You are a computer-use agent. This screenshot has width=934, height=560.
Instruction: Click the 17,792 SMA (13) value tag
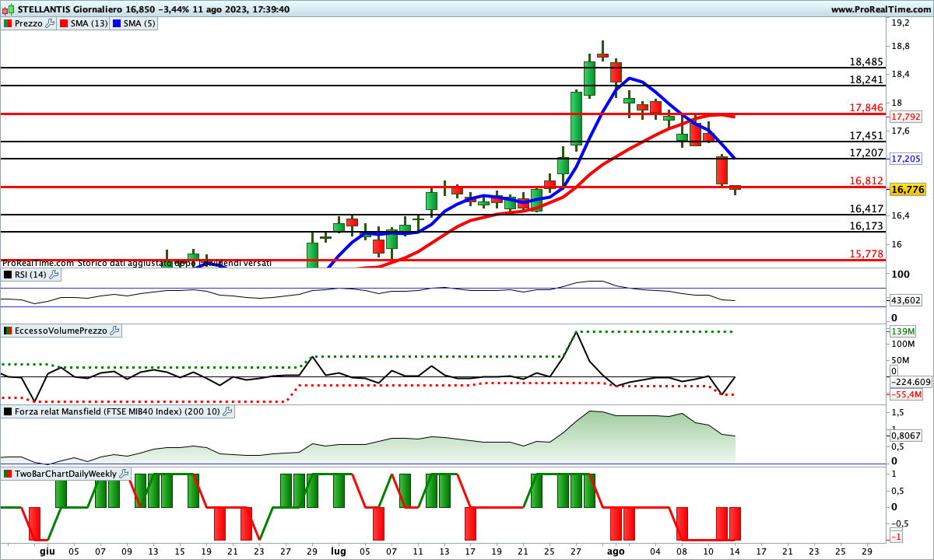(906, 117)
